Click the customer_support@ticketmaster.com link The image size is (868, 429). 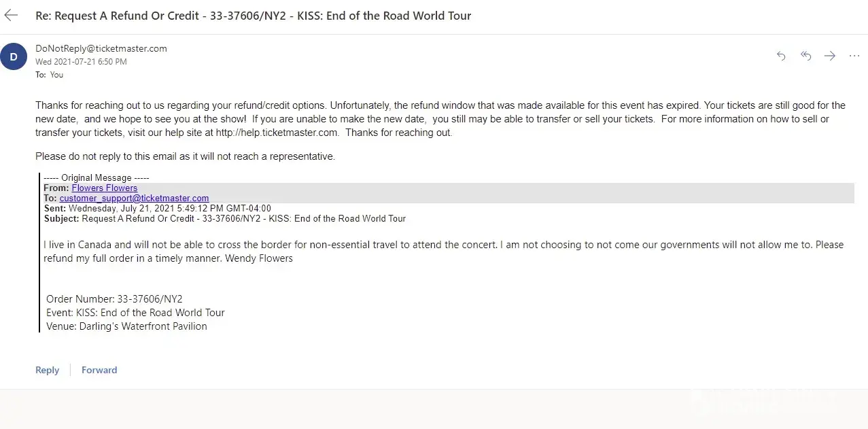click(134, 199)
